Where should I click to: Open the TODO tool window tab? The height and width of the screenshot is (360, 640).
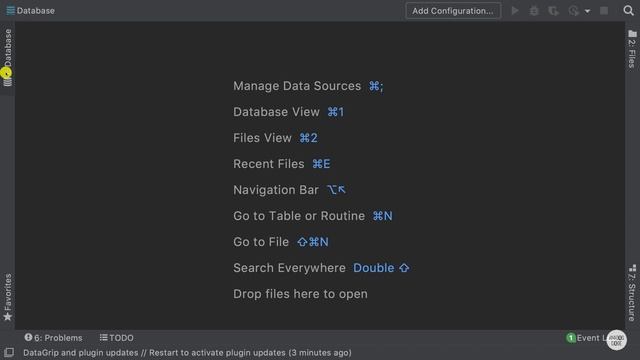coord(116,338)
